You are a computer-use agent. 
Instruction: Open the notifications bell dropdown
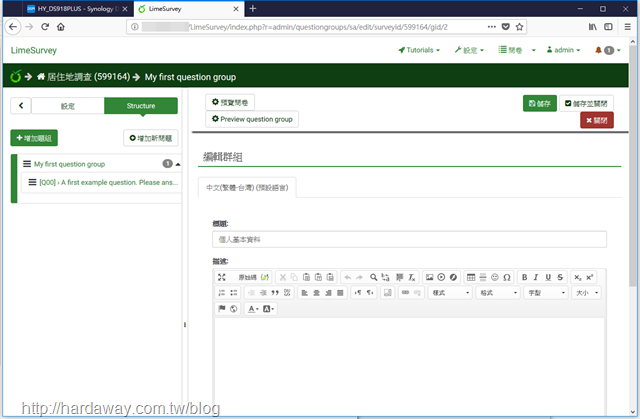pos(608,50)
